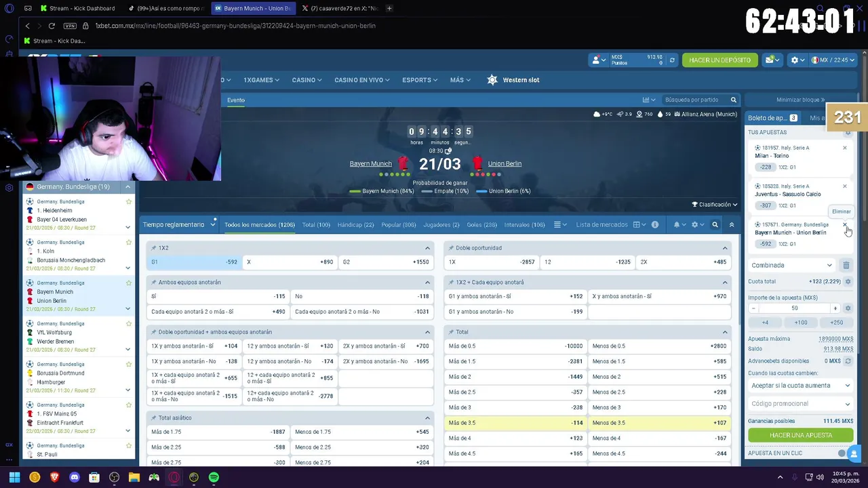Image resolution: width=868 pixels, height=488 pixels.
Task: Select Más de 3.5 odds -114
Action: click(515, 423)
